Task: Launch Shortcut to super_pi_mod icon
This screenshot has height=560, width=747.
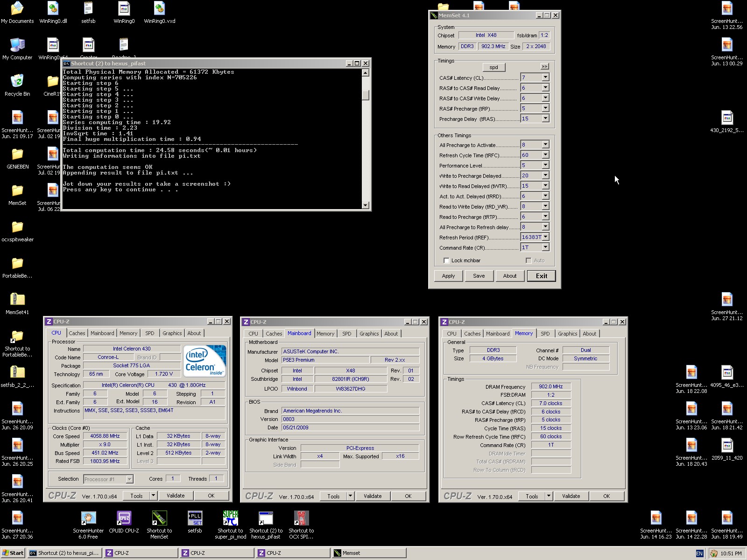Action: pyautogui.click(x=230, y=525)
